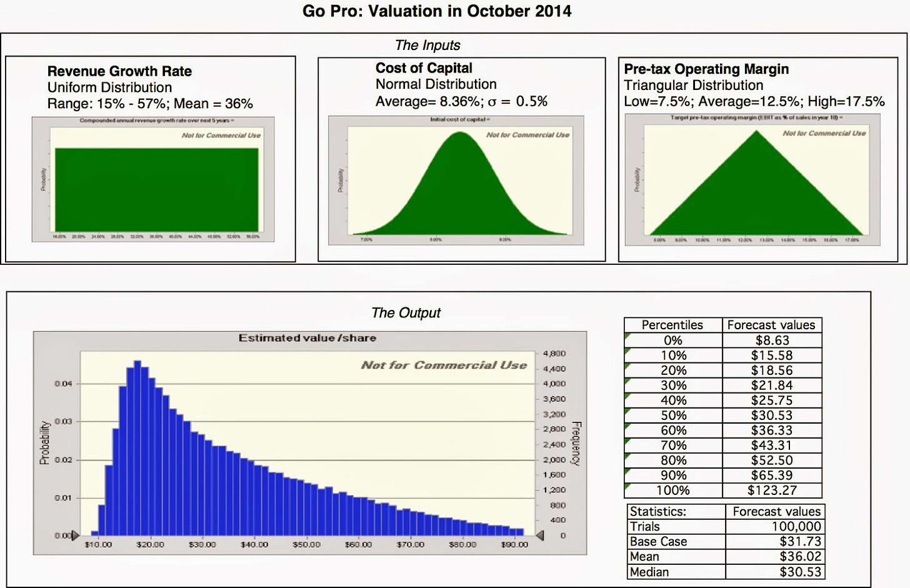This screenshot has height=588, width=910.
Task: Click the 'Triangular Distribution' label
Action: tap(693, 86)
